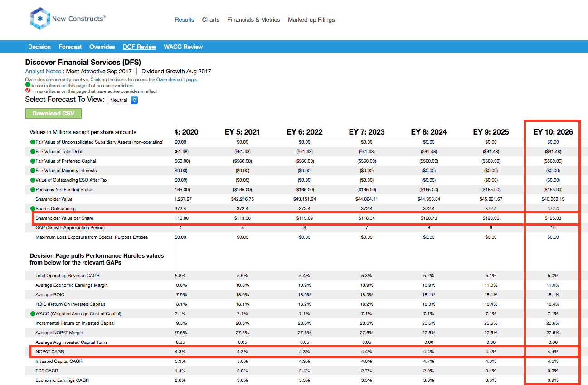588x385 pixels.
Task: Click Average Economic Earnings Margin label
Action: pos(72,285)
